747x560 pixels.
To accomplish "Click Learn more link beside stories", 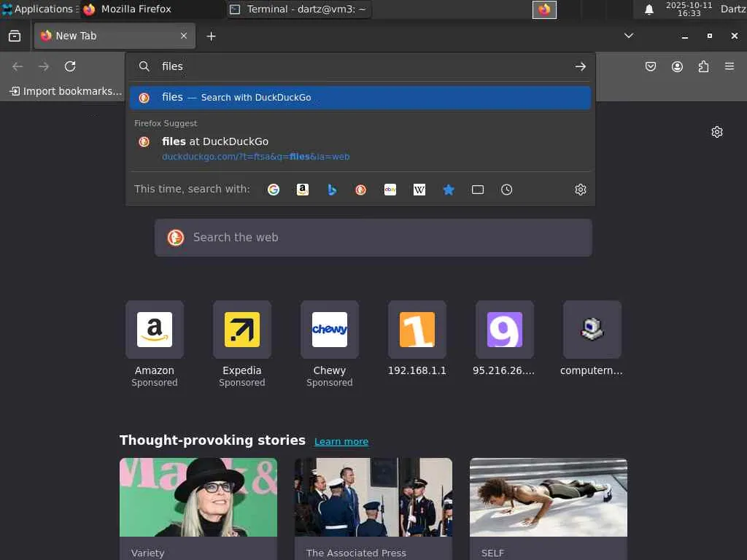I will pyautogui.click(x=341, y=441).
